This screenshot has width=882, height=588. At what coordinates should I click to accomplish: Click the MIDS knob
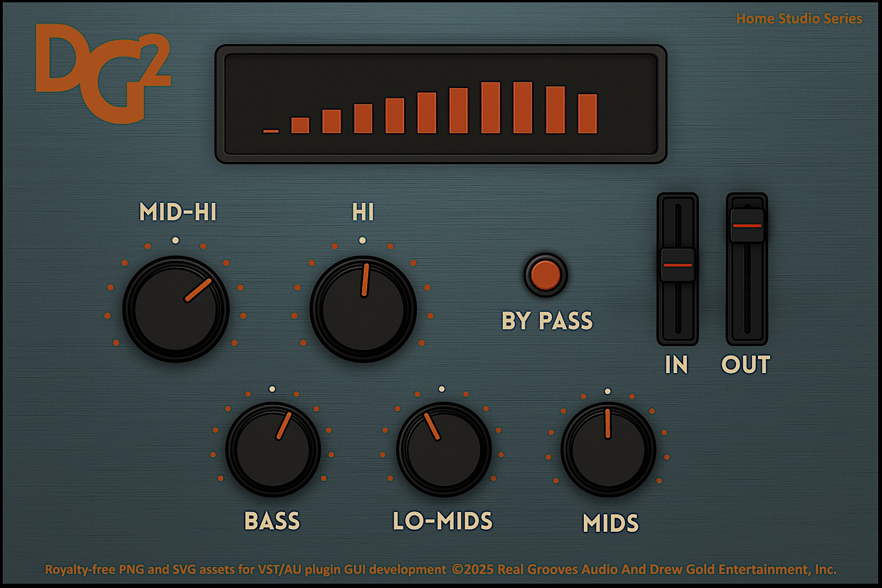pyautogui.click(x=609, y=449)
